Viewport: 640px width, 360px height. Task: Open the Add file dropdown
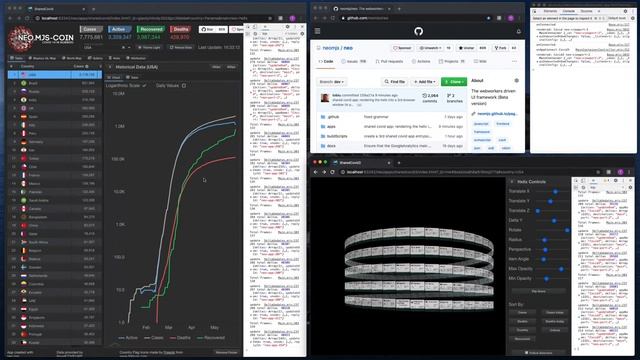click(424, 82)
